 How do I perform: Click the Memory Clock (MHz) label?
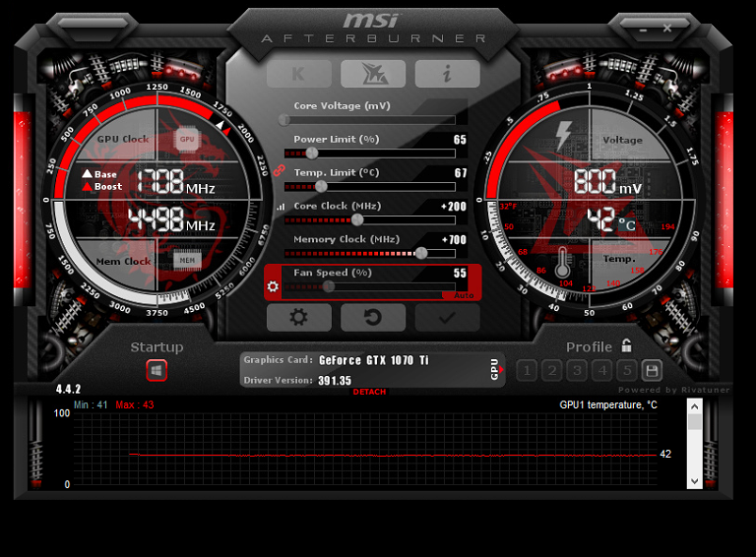pyautogui.click(x=346, y=239)
